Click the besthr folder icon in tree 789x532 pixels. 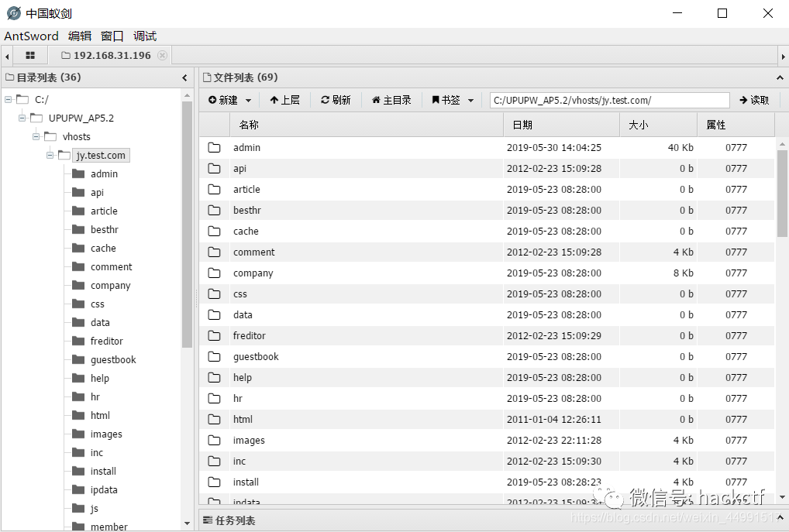tap(78, 230)
